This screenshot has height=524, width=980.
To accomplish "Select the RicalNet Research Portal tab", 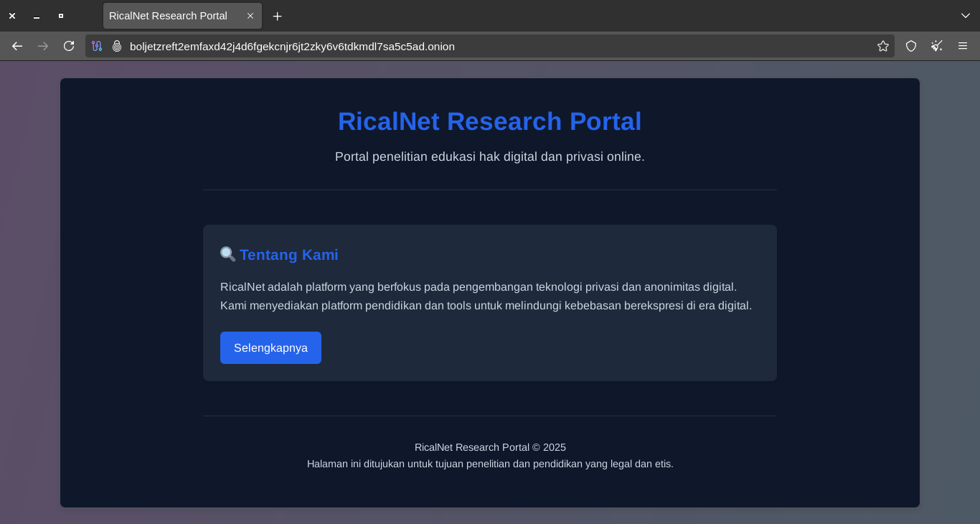I will (x=169, y=16).
